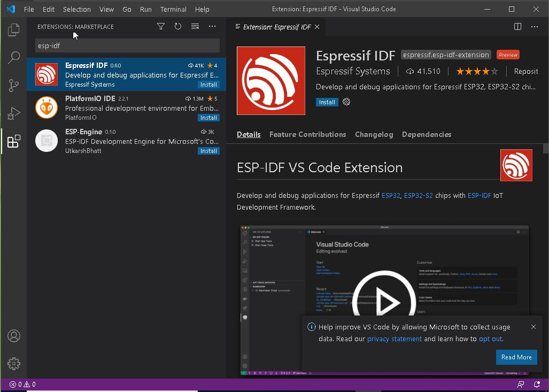Click the star rating of Espressif IDF
The image size is (549, 392).
click(477, 72)
